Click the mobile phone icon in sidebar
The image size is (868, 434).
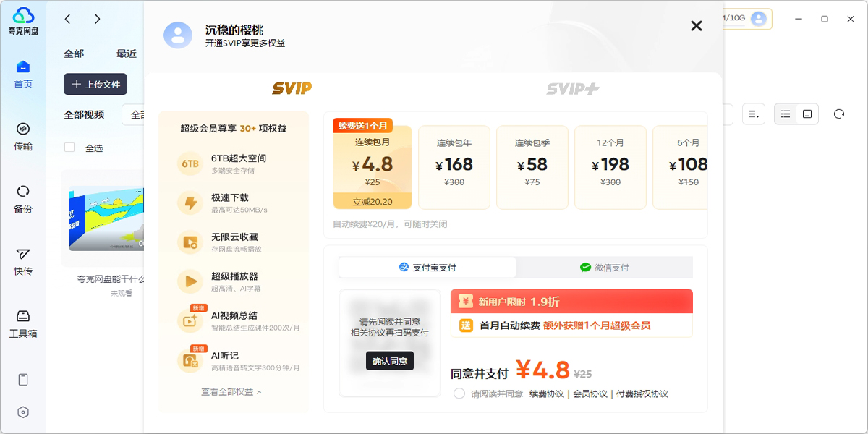tap(23, 380)
